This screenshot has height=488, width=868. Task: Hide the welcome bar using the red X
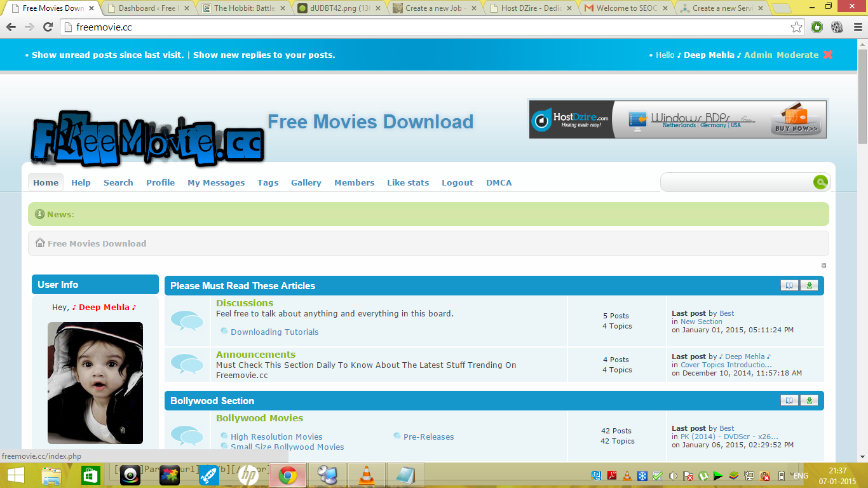pyautogui.click(x=828, y=55)
